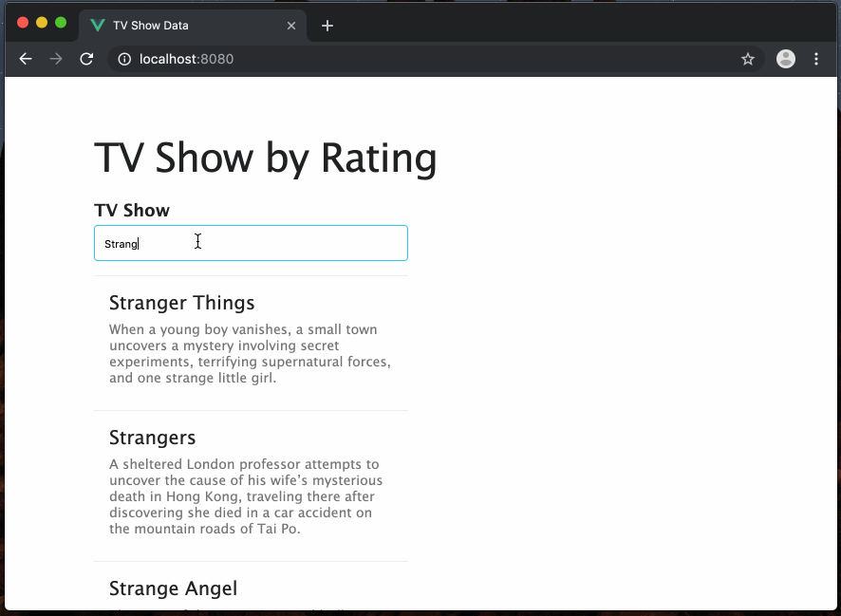Image resolution: width=841 pixels, height=616 pixels.
Task: Focus the TV Show search input
Action: point(251,243)
